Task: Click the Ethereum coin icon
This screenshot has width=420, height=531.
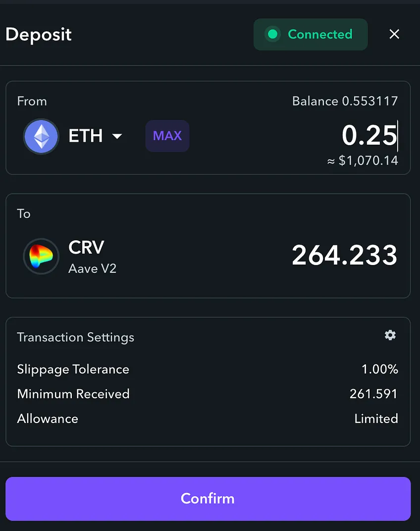Action: (41, 136)
